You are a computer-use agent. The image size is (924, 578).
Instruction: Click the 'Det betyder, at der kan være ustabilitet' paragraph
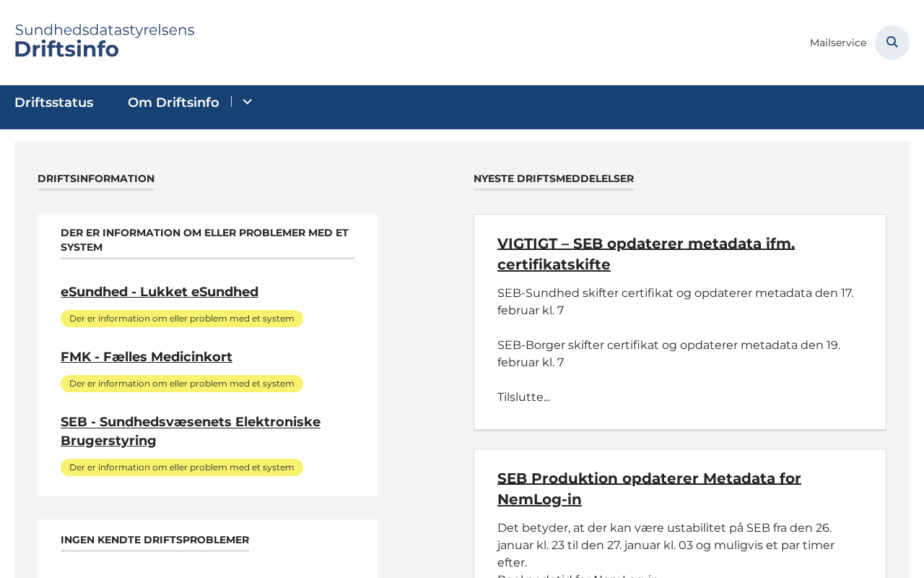click(x=666, y=545)
